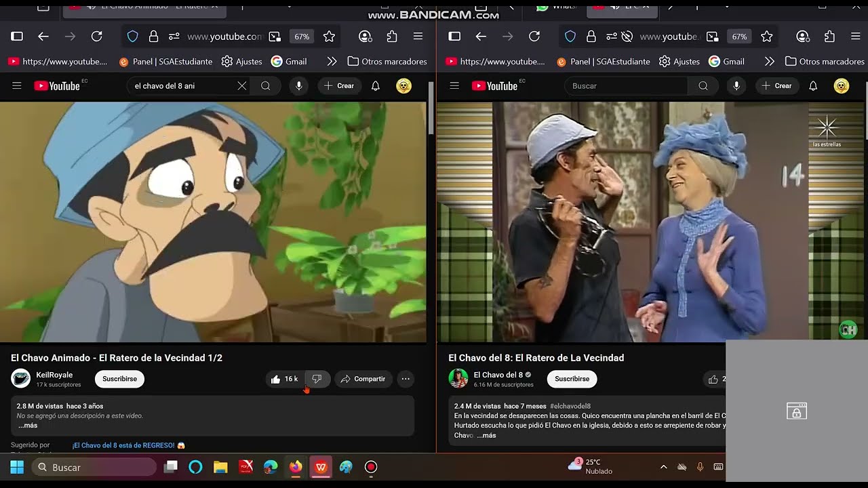Click search magnifier in right YouTube window
The width and height of the screenshot is (868, 488).
703,86
